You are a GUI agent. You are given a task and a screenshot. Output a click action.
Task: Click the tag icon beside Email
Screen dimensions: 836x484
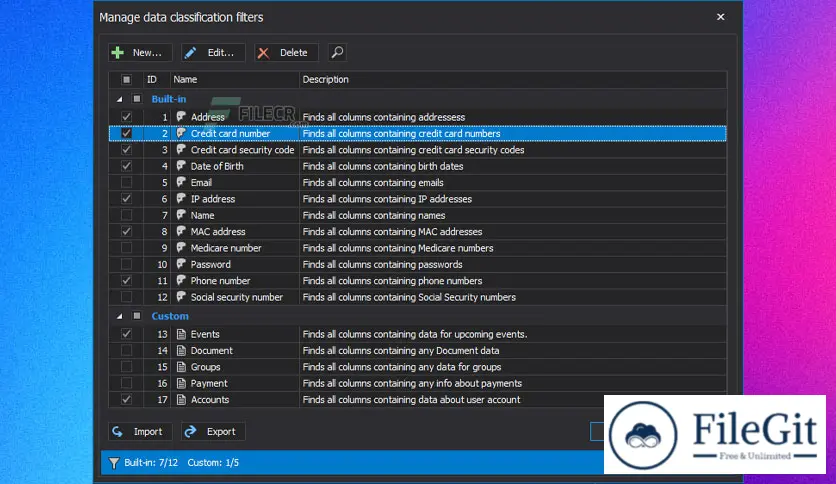click(181, 182)
